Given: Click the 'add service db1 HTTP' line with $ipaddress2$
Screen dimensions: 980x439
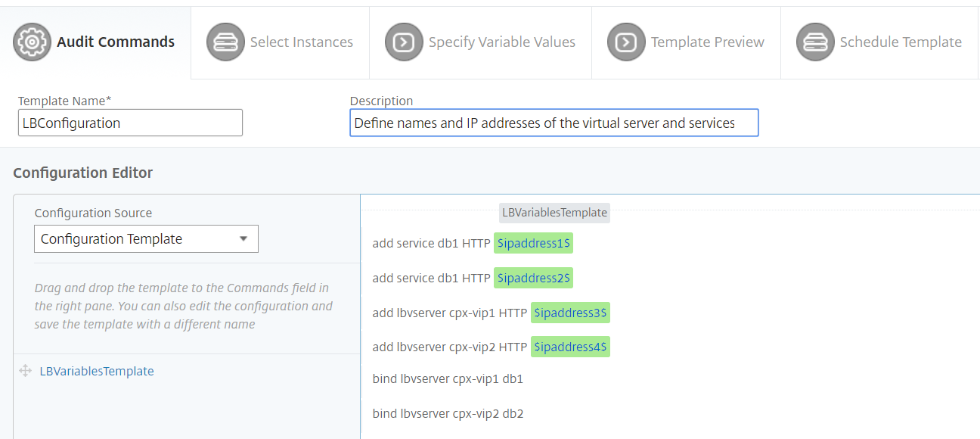Looking at the screenshot, I should pyautogui.click(x=431, y=278).
